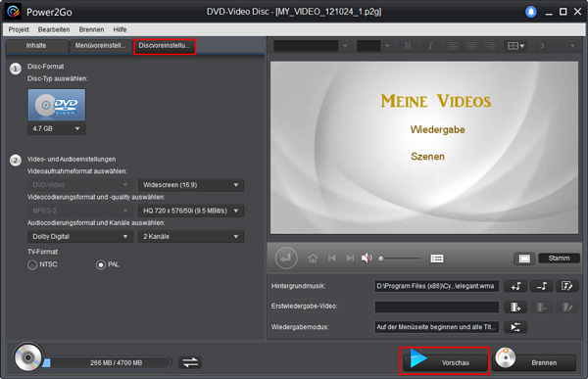Click Szenen in the menu preview
The width and height of the screenshot is (588, 379).
(x=427, y=157)
